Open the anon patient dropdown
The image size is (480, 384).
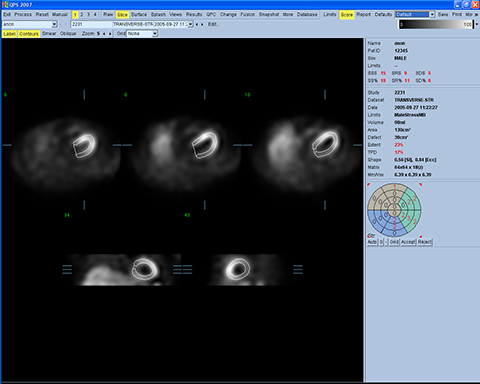point(54,24)
